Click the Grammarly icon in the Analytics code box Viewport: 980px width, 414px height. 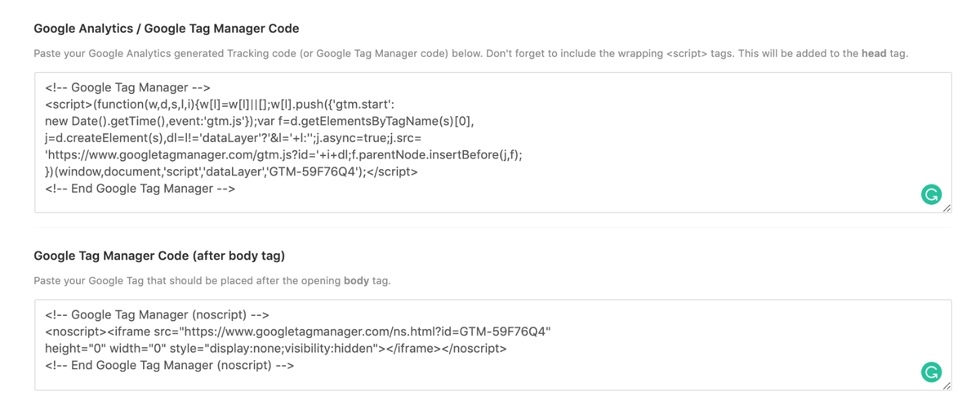931,194
